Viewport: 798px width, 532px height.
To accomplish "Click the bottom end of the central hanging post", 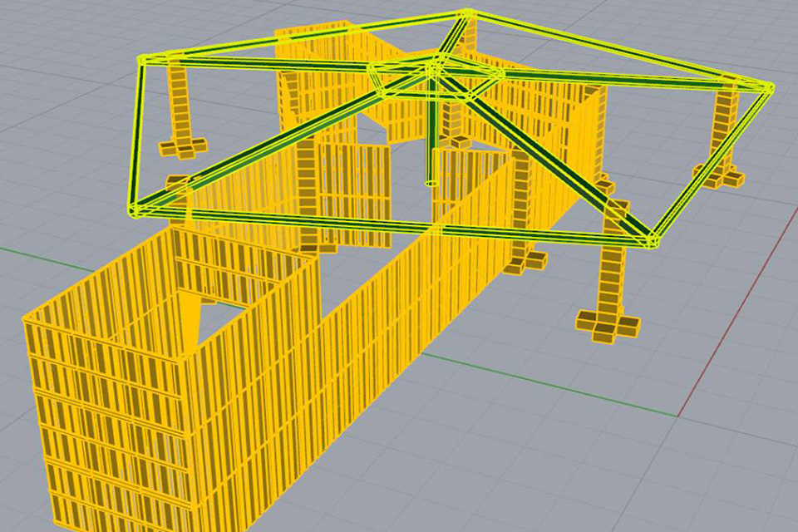I will pos(431,181).
